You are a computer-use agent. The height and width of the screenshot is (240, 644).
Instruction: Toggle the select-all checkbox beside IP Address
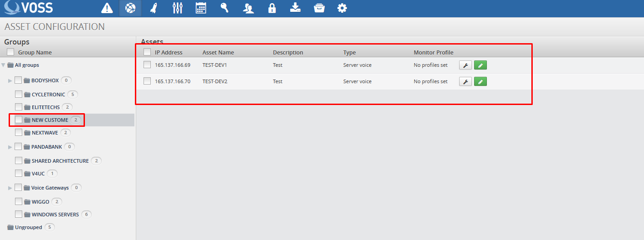[x=147, y=52]
